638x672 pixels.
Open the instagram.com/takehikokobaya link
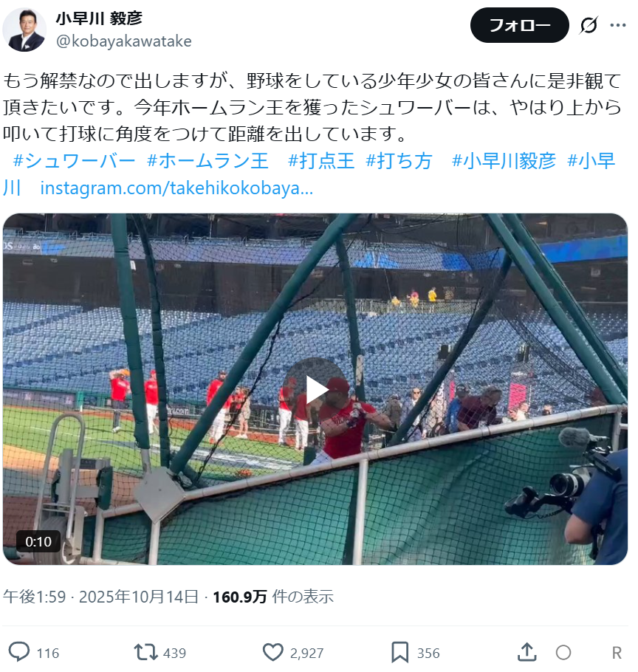176,188
